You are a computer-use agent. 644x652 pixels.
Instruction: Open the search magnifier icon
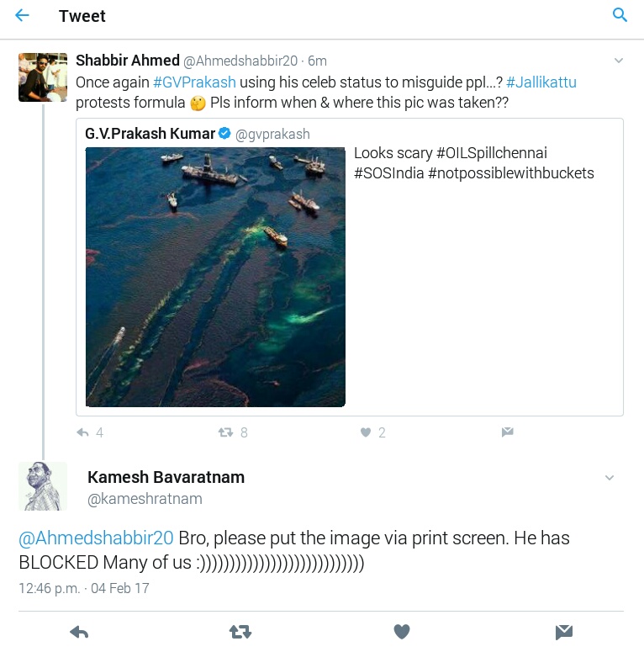click(620, 15)
